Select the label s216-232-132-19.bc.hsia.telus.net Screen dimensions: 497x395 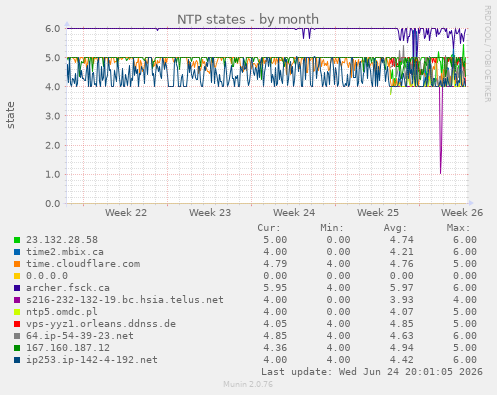pyautogui.click(x=125, y=300)
